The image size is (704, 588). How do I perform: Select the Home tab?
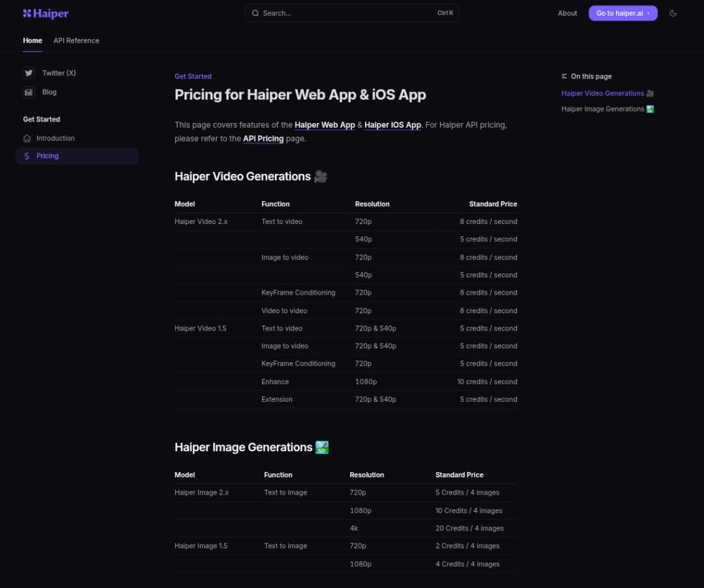click(x=32, y=41)
